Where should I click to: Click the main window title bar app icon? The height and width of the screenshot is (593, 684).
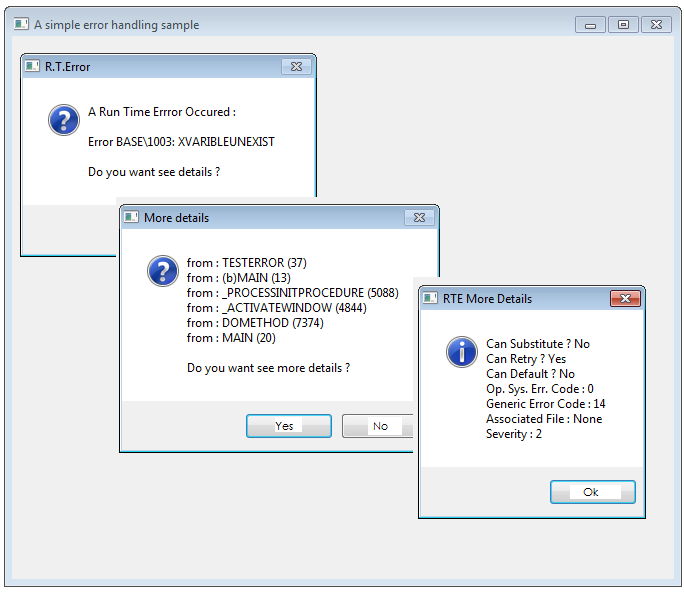[x=21, y=24]
